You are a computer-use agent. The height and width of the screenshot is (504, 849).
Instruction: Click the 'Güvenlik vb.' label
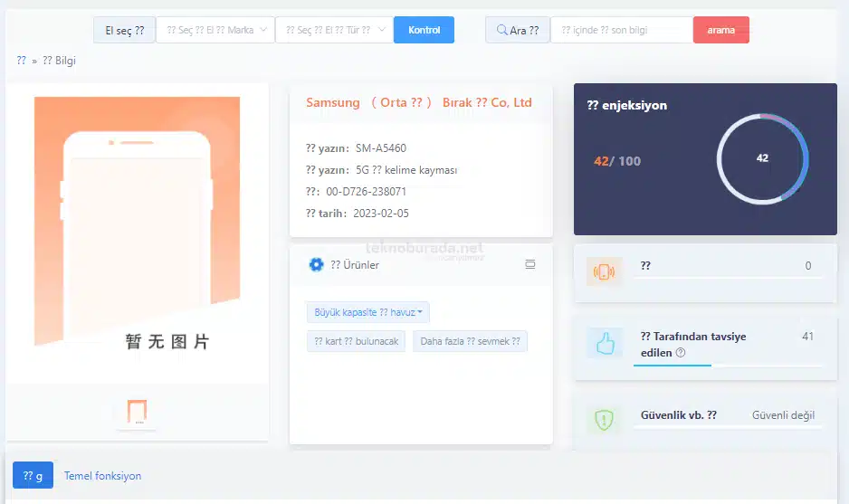(x=679, y=415)
